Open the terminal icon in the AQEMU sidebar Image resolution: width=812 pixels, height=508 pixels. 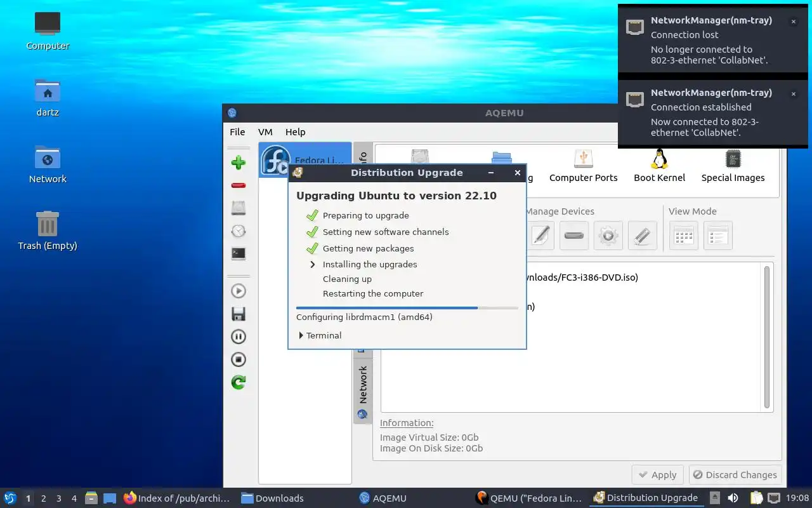click(239, 254)
